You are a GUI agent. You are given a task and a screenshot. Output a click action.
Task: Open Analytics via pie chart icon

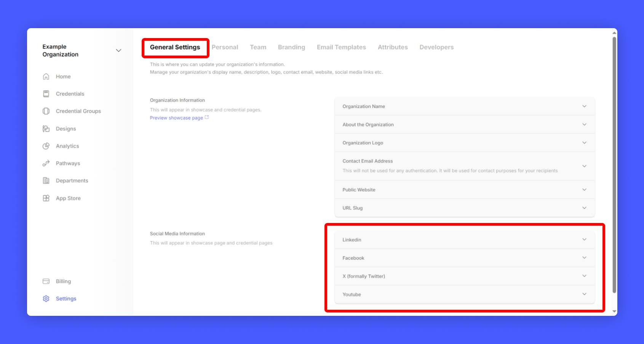pyautogui.click(x=46, y=146)
